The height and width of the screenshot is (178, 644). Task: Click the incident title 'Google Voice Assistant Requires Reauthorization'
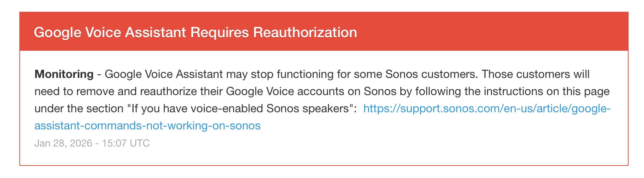coord(195,33)
